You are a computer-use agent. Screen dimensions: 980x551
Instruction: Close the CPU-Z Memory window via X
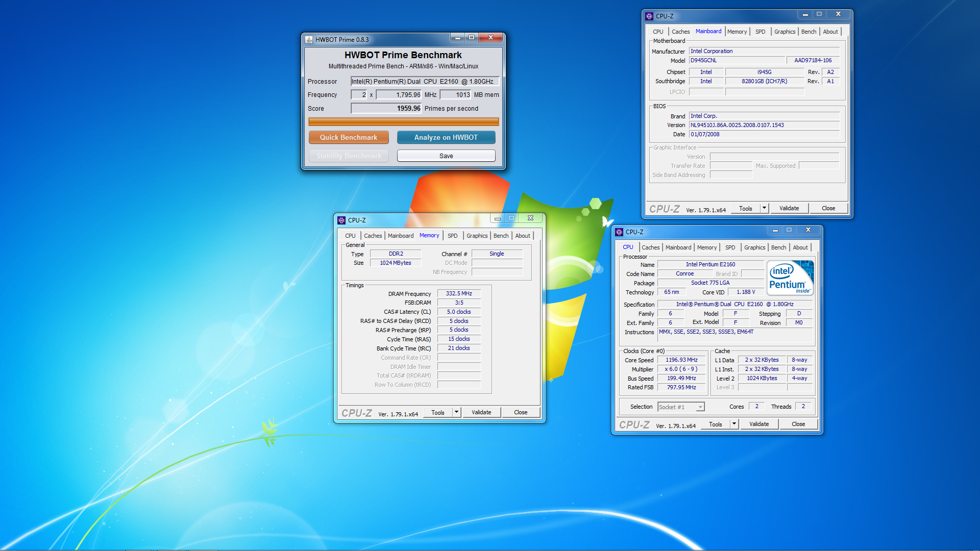pos(530,218)
